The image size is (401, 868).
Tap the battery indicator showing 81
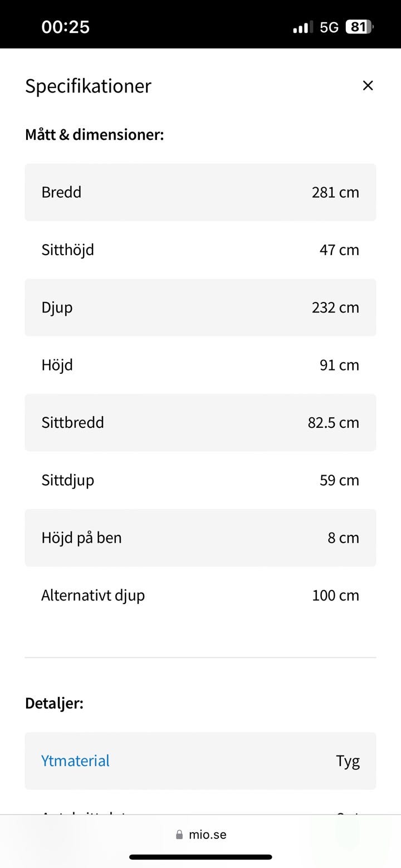pyautogui.click(x=359, y=27)
